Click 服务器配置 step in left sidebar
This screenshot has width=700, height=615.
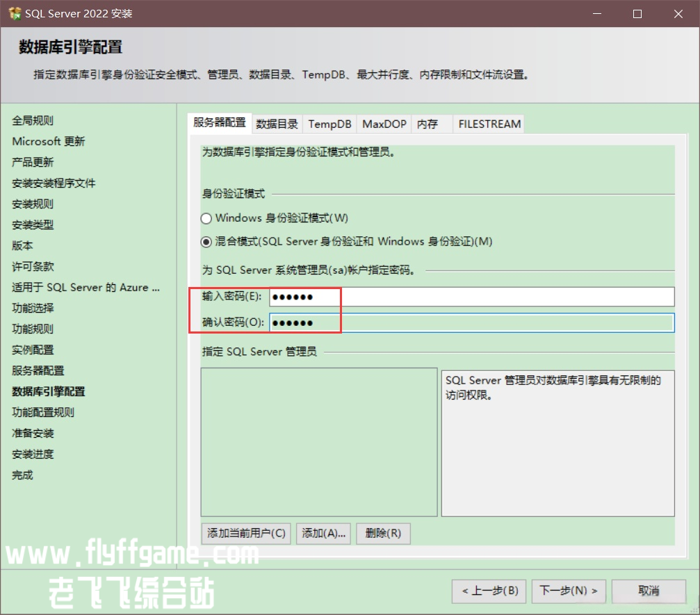(38, 371)
